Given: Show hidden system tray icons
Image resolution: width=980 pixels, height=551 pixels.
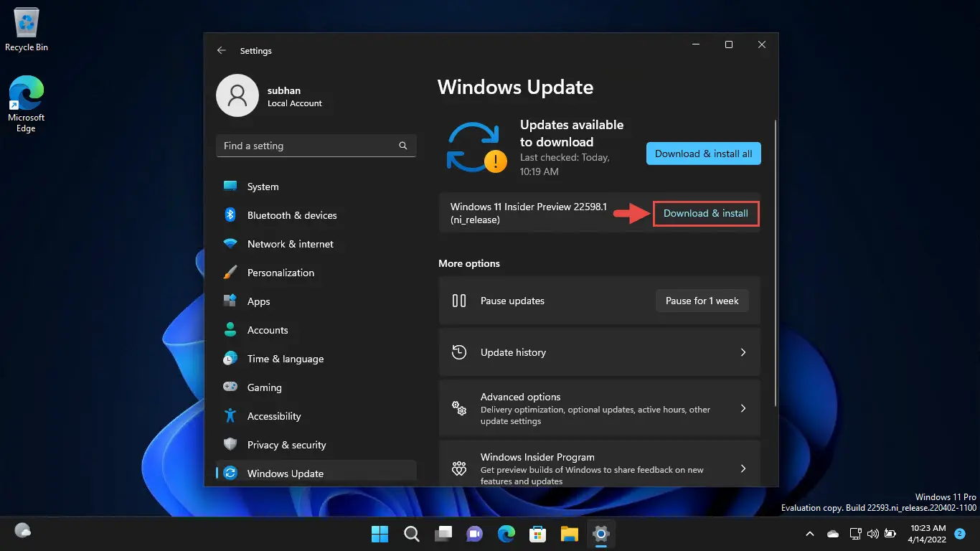Looking at the screenshot, I should pyautogui.click(x=810, y=534).
